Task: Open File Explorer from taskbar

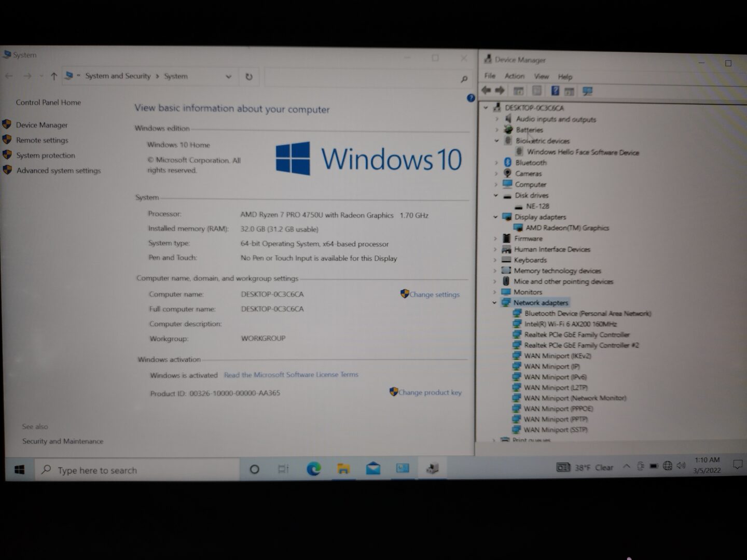Action: click(343, 469)
